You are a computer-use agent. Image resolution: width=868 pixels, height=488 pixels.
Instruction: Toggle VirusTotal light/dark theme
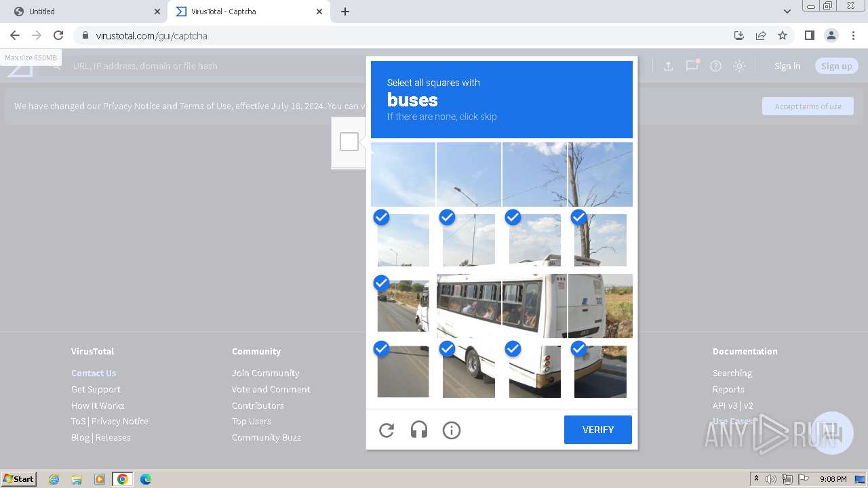coord(739,66)
